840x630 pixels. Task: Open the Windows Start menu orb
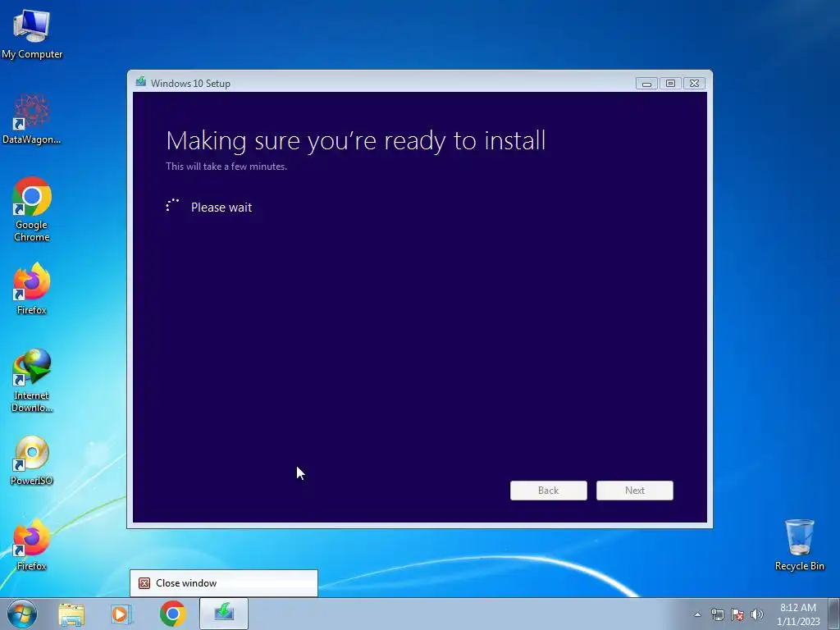coord(22,614)
